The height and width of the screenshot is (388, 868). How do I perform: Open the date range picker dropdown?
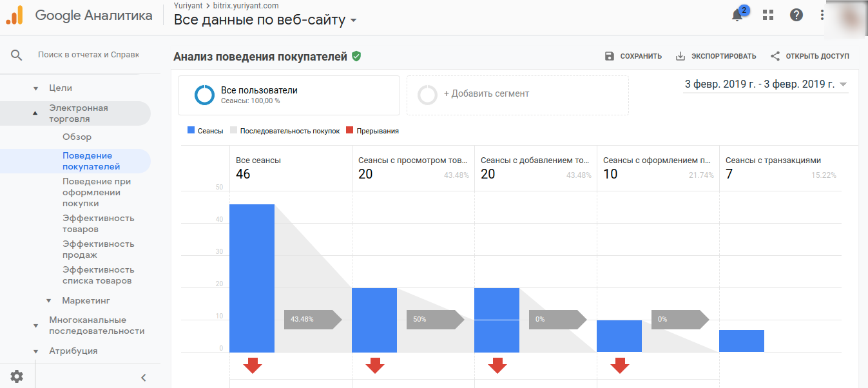(x=766, y=84)
